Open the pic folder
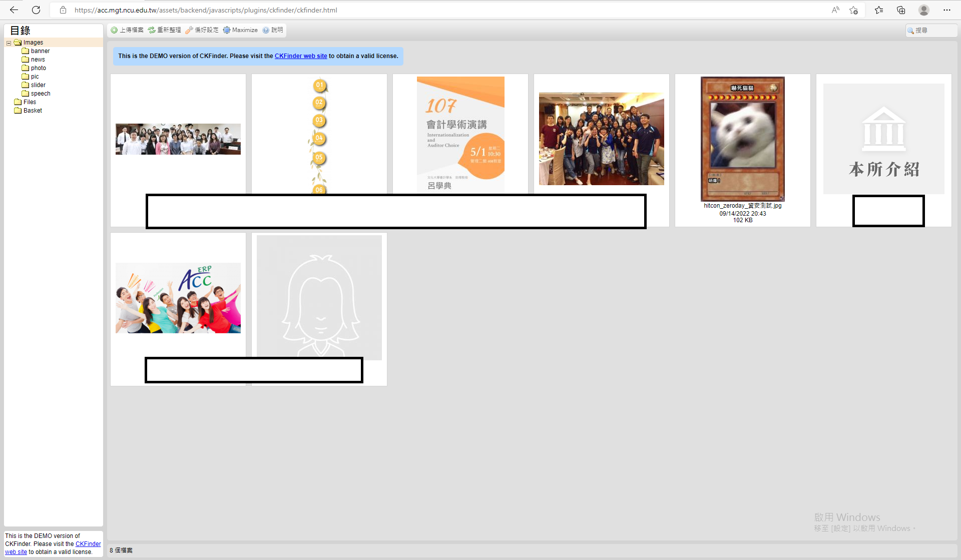 click(35, 77)
